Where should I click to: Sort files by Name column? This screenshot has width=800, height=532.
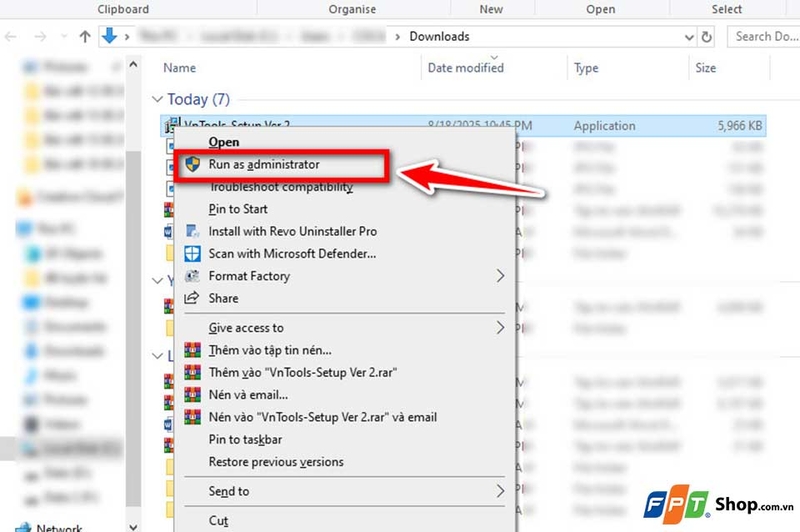click(x=180, y=68)
